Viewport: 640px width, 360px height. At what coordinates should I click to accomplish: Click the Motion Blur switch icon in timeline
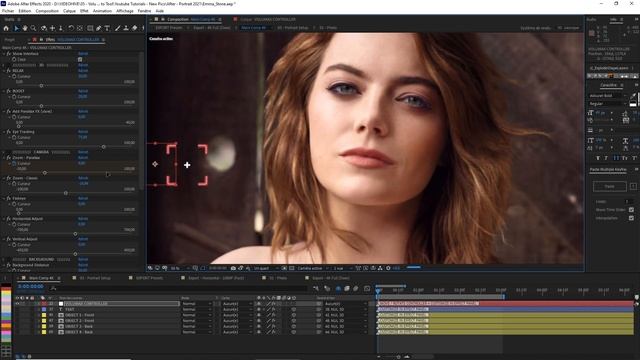click(356, 289)
